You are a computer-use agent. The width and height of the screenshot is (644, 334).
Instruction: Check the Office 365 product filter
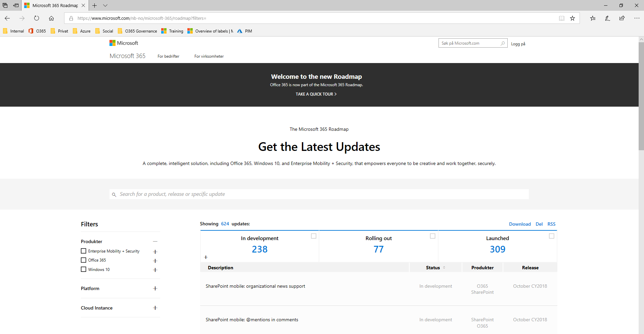click(83, 260)
